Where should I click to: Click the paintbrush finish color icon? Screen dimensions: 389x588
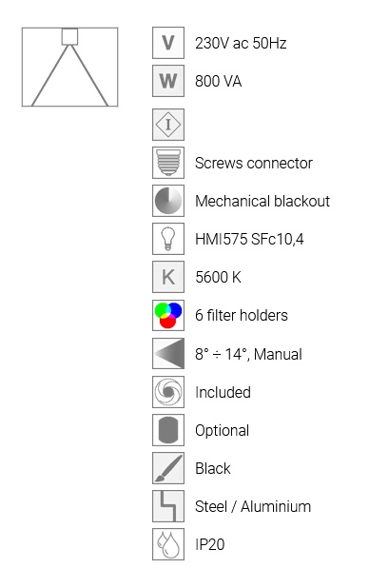click(168, 468)
